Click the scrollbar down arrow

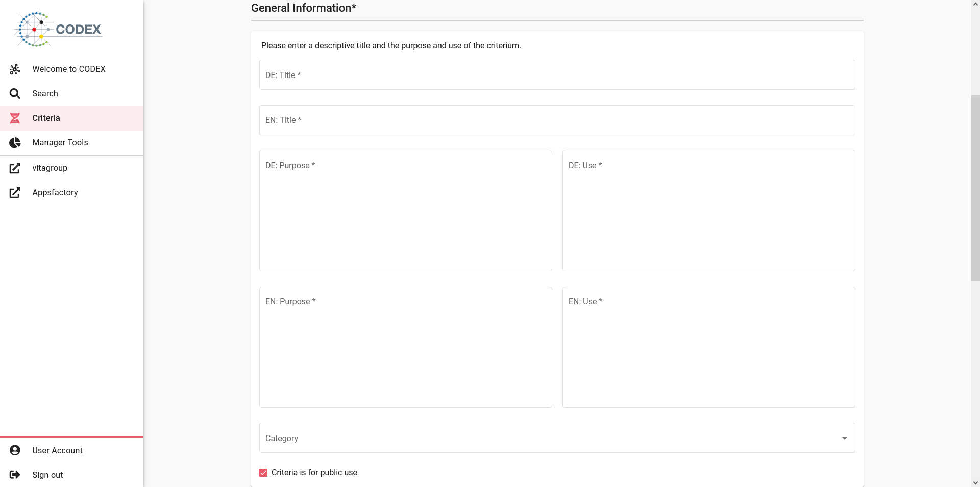pyautogui.click(x=975, y=482)
